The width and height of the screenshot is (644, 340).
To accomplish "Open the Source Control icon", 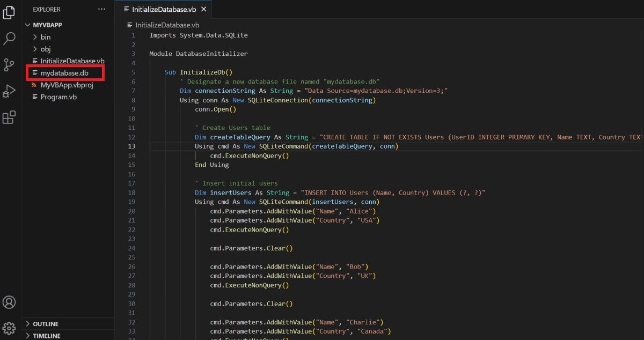I will click(x=9, y=65).
